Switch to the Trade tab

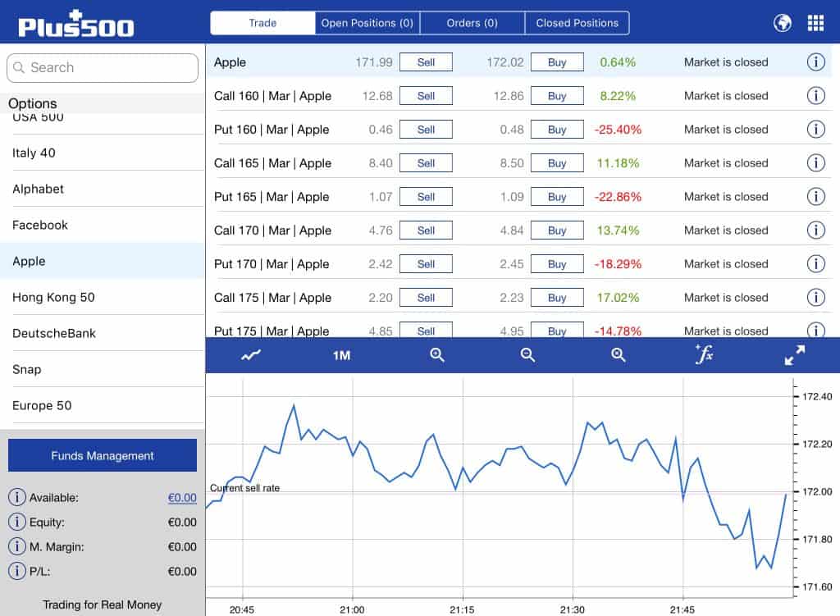262,23
